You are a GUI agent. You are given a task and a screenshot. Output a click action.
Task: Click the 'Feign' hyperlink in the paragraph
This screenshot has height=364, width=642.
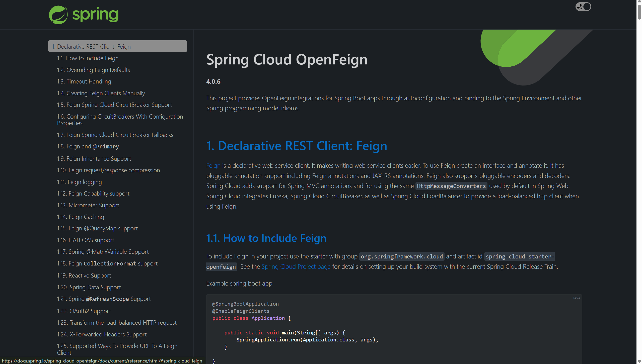pyautogui.click(x=213, y=166)
